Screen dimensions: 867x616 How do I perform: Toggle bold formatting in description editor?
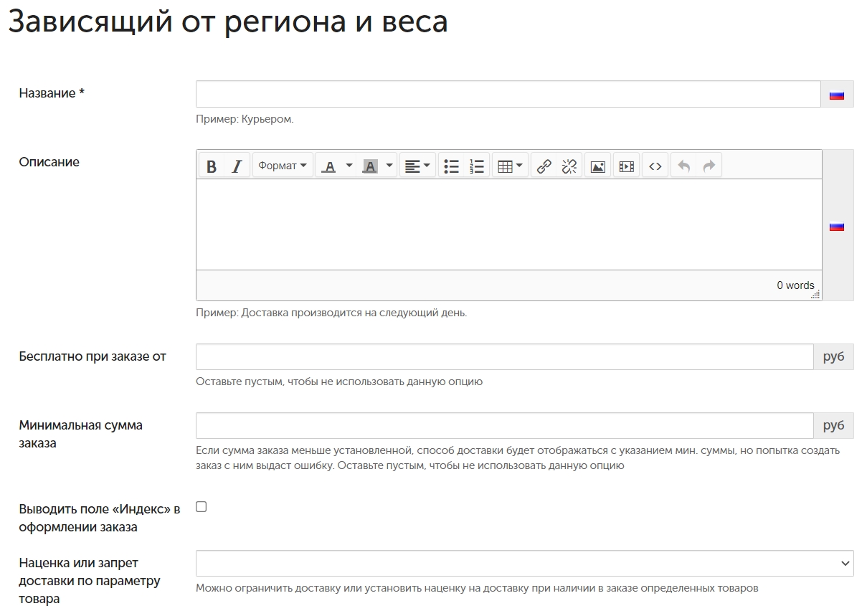click(212, 166)
